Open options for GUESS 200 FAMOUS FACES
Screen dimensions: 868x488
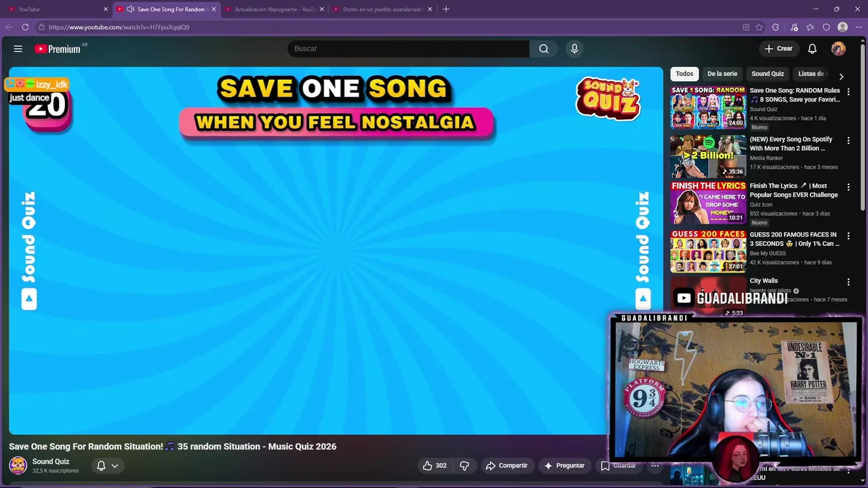[x=848, y=236]
